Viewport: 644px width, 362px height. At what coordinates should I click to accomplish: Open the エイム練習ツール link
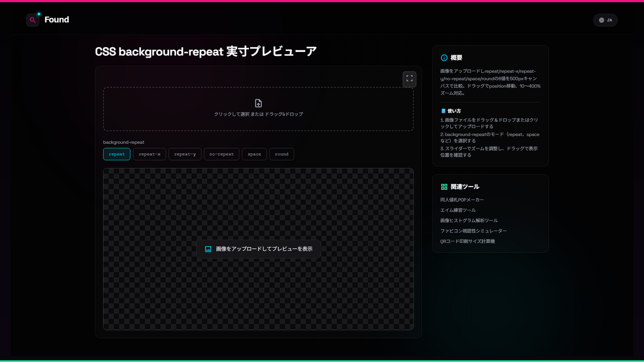[x=458, y=210]
